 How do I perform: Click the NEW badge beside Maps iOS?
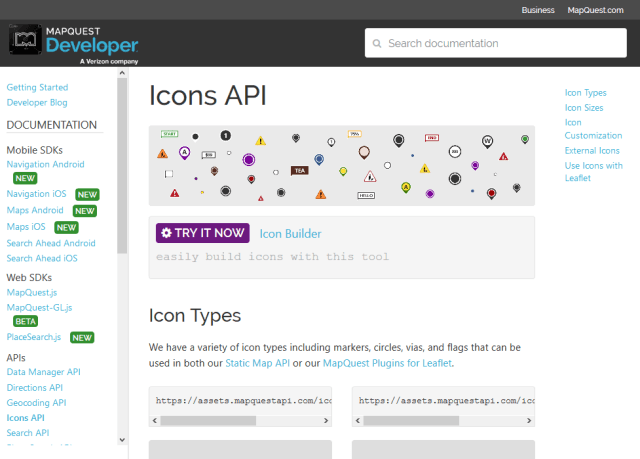[x=66, y=227]
